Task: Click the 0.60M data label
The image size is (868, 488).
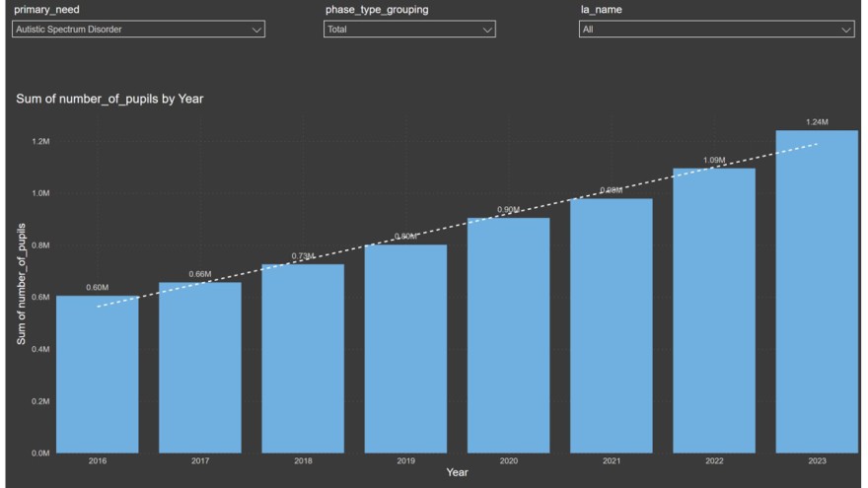Action: coord(97,288)
